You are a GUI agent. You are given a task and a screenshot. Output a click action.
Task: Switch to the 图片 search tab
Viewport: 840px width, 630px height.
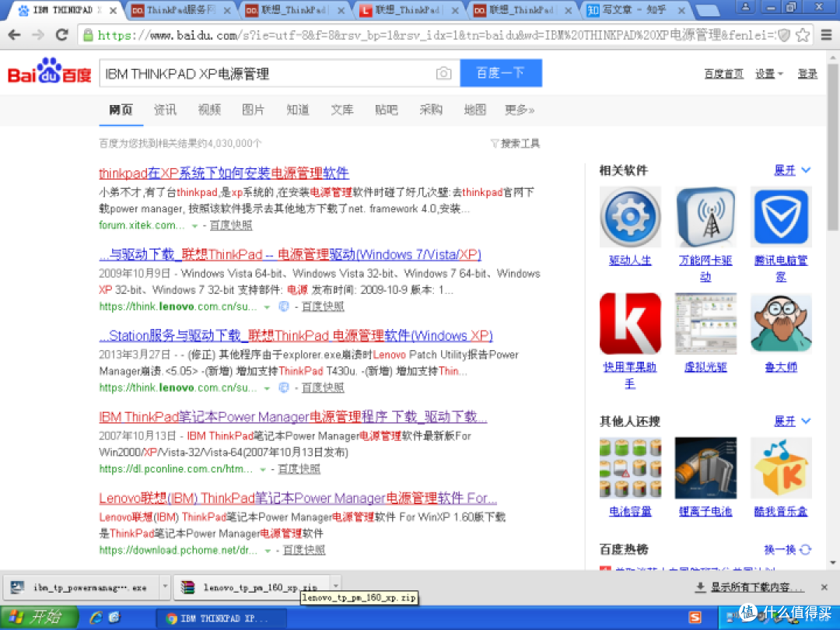(x=253, y=110)
